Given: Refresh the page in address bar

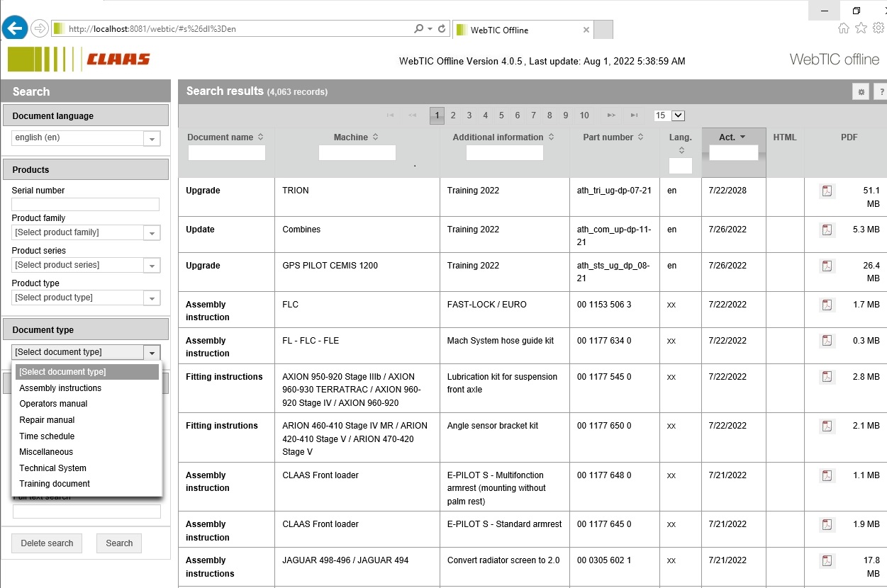Looking at the screenshot, I should [x=442, y=29].
